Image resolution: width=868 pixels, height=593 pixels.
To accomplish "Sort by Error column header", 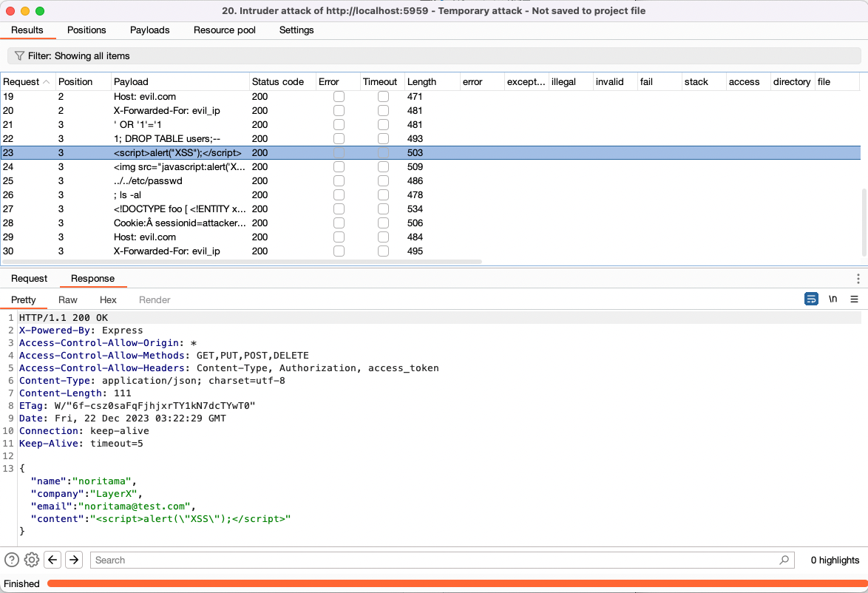I will tap(338, 82).
